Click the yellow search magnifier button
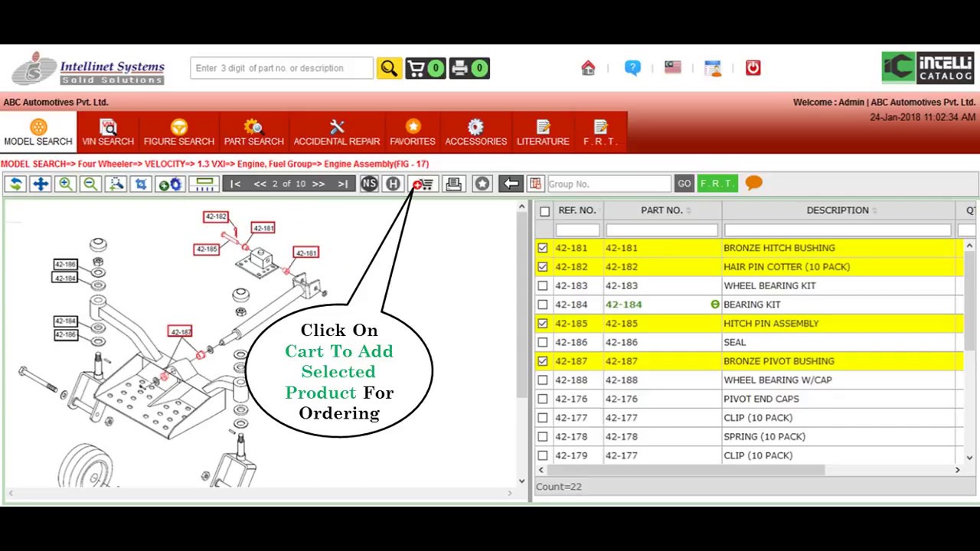Image resolution: width=980 pixels, height=551 pixels. click(389, 68)
